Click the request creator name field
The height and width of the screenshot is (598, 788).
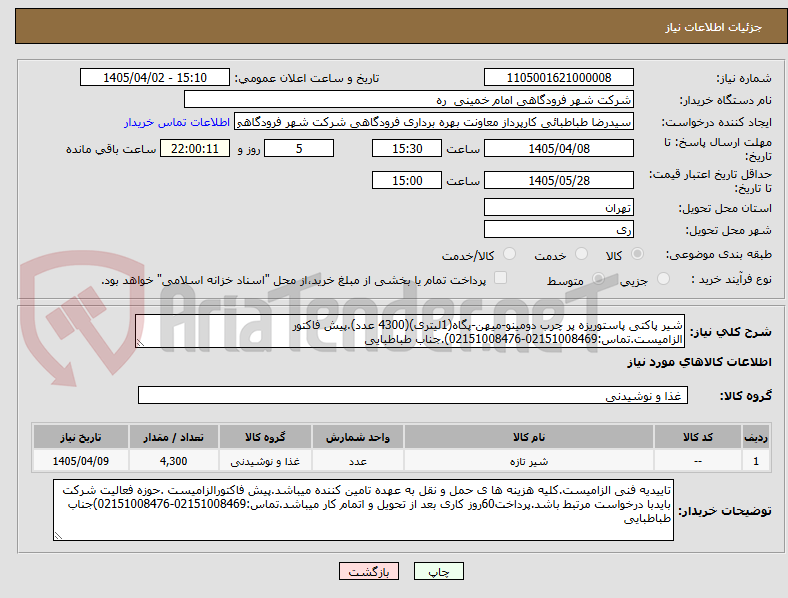coord(434,122)
